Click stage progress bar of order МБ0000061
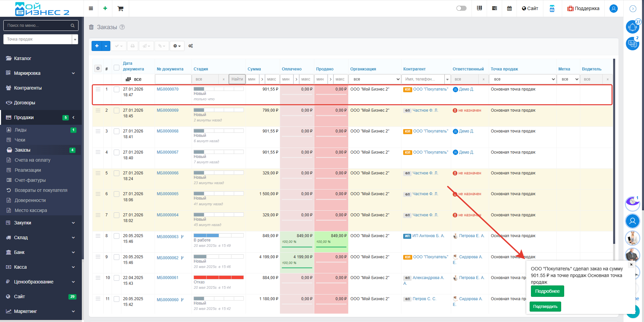The image size is (644, 322). pos(218,277)
